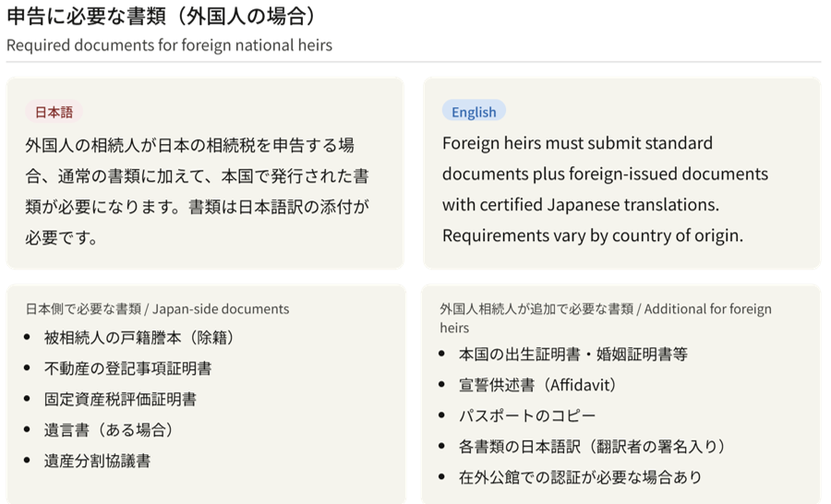Click the 遺産分割協議書 list item

(x=97, y=461)
